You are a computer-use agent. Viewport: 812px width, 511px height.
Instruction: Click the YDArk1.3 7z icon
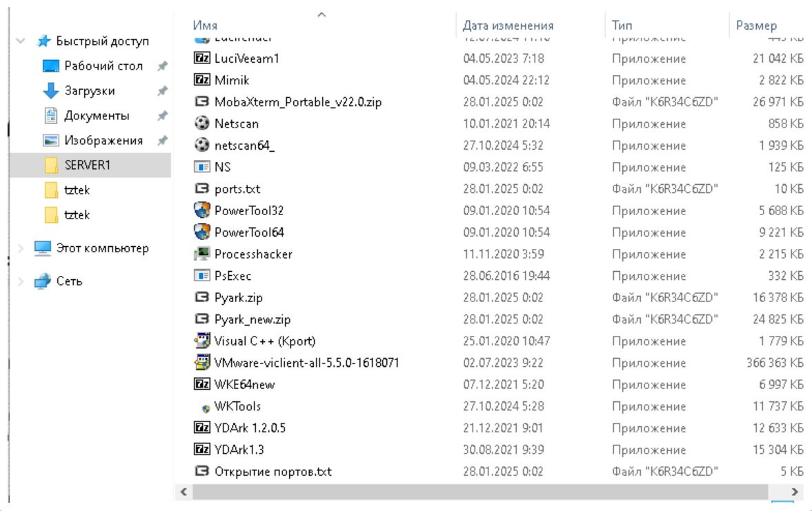[201, 450]
